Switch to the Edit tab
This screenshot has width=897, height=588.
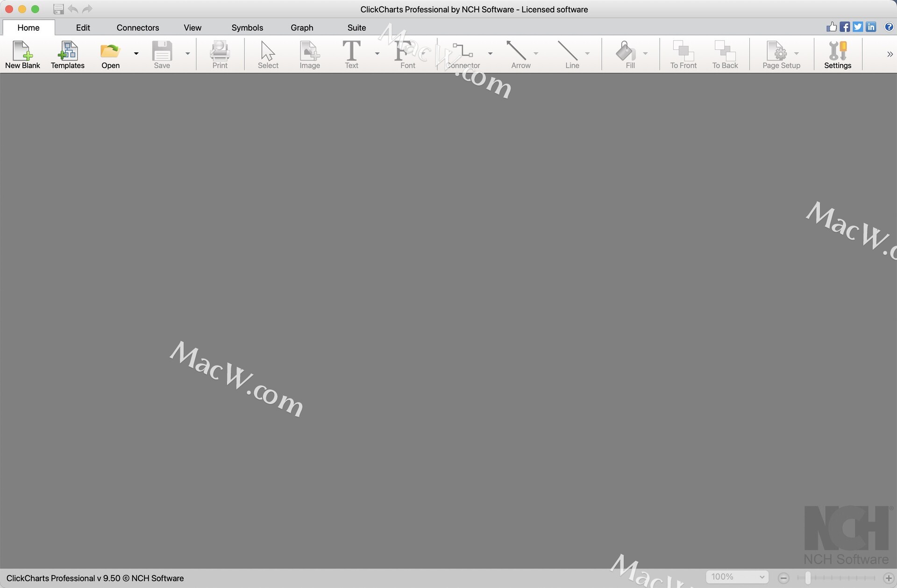coord(83,28)
